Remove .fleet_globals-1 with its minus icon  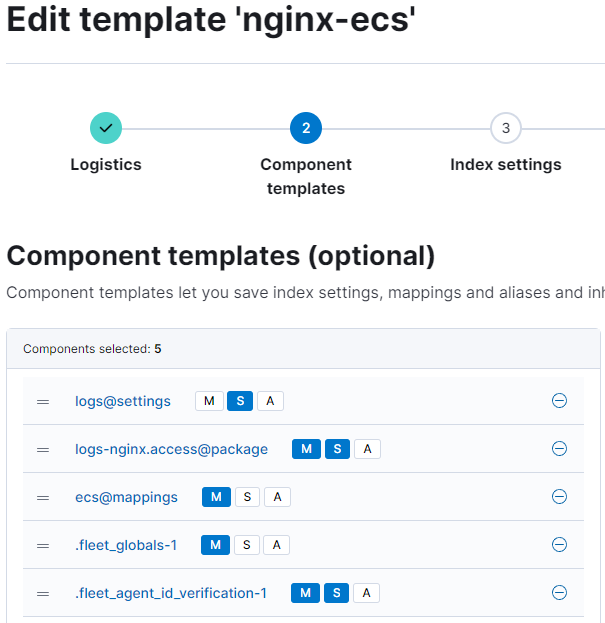pyautogui.click(x=560, y=545)
